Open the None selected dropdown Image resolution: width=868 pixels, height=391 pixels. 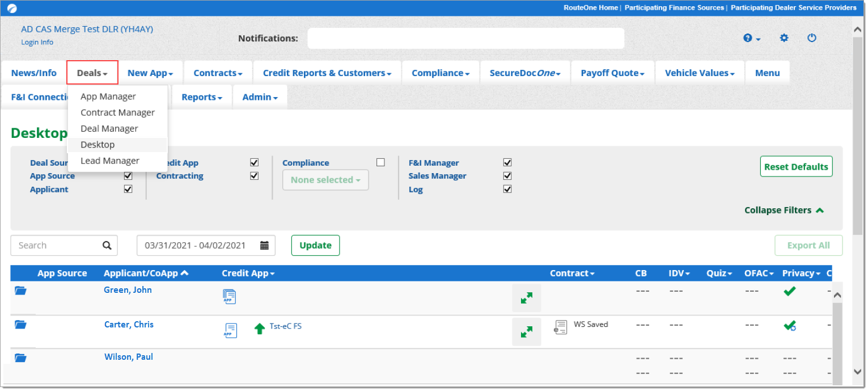[325, 180]
